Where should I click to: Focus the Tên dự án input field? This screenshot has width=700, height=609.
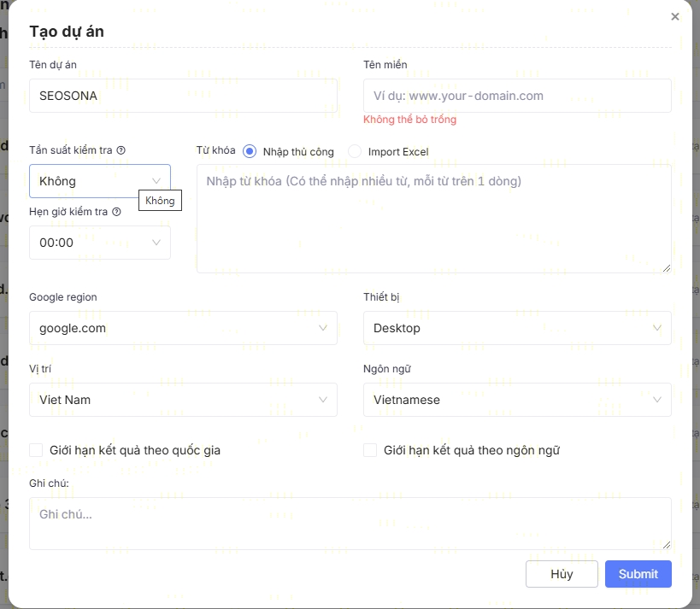(x=183, y=96)
